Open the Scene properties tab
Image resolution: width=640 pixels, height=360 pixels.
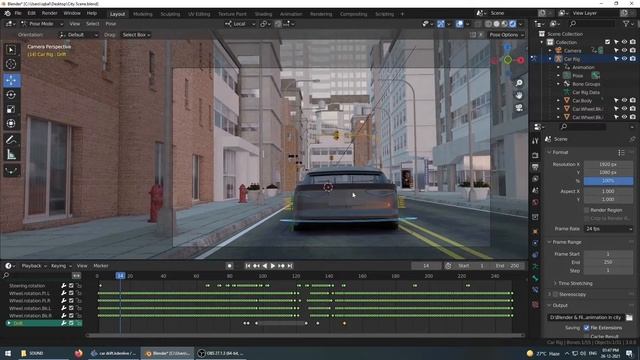click(535, 191)
